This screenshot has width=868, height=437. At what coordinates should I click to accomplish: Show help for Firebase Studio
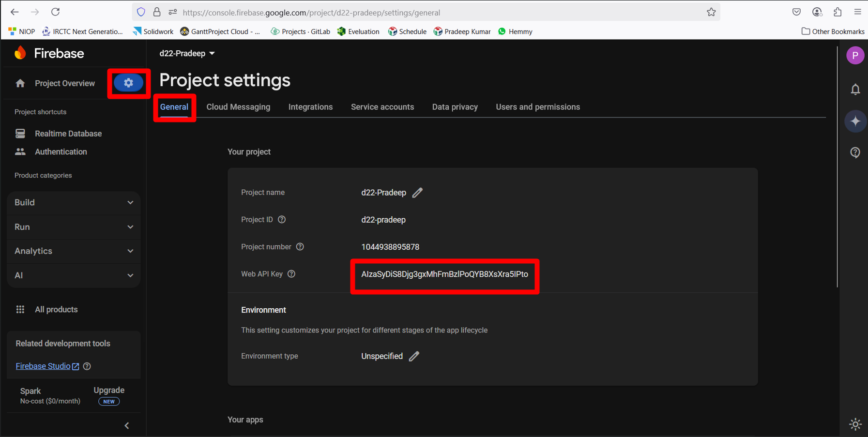(87, 366)
